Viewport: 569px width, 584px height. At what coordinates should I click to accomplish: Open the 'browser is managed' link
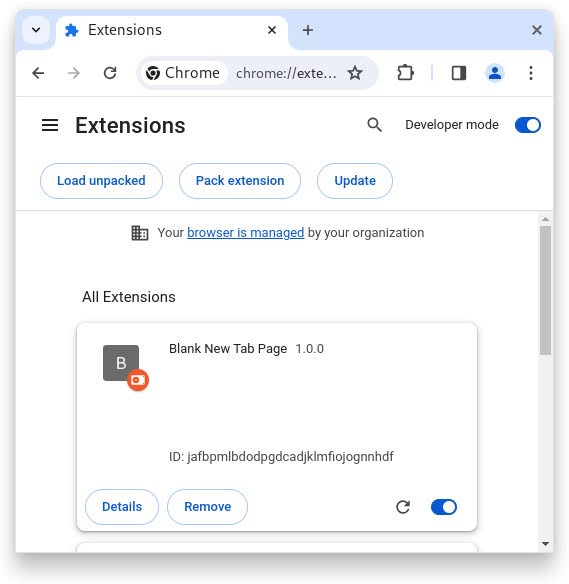[x=245, y=233]
